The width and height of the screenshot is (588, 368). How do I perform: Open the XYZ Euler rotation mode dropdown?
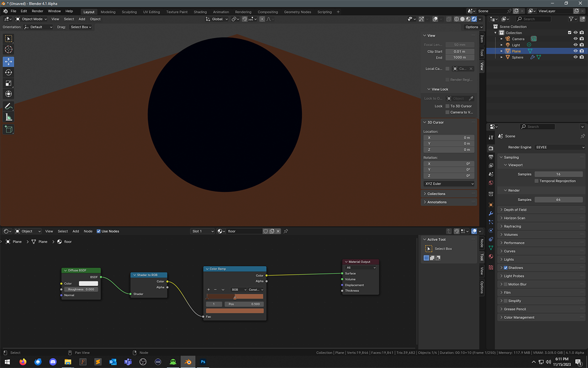(449, 184)
